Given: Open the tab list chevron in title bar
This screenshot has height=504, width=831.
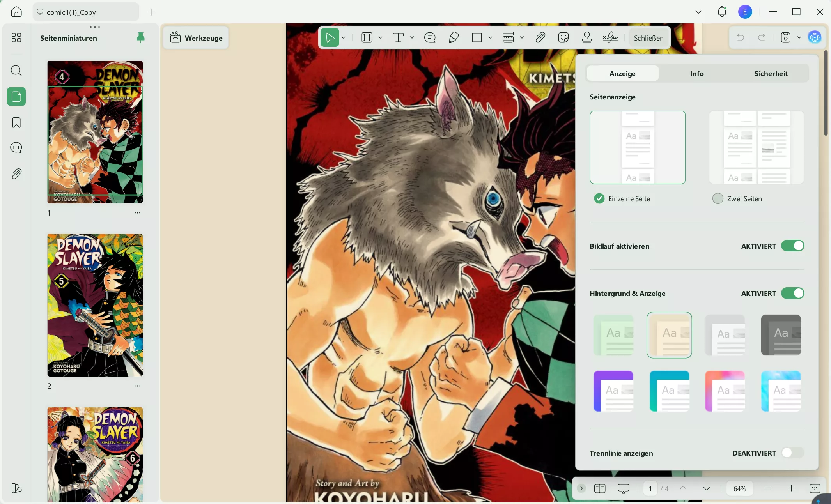Looking at the screenshot, I should click(698, 12).
